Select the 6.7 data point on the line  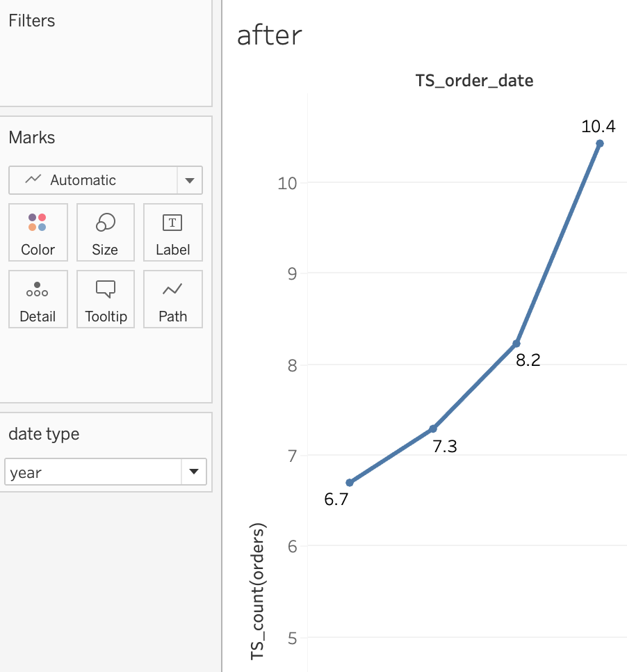tap(350, 483)
